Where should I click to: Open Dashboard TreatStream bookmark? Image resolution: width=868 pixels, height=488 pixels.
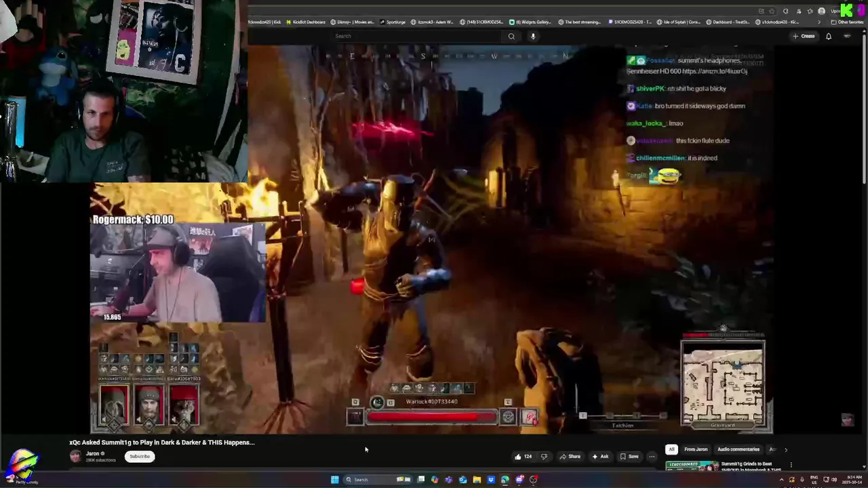click(727, 22)
